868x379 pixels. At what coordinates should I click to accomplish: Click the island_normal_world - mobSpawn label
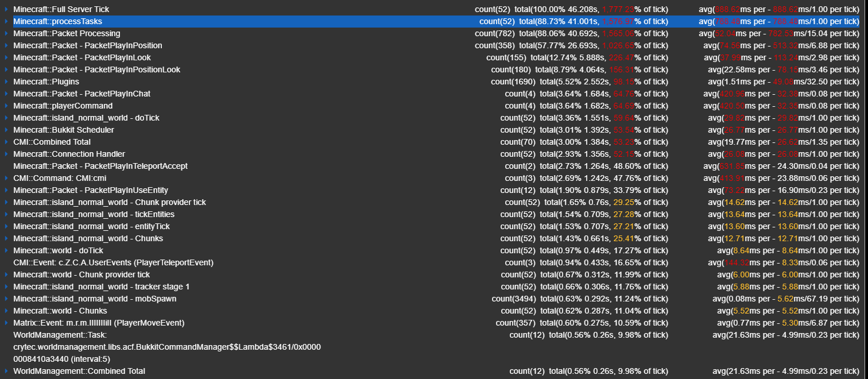[95, 299]
